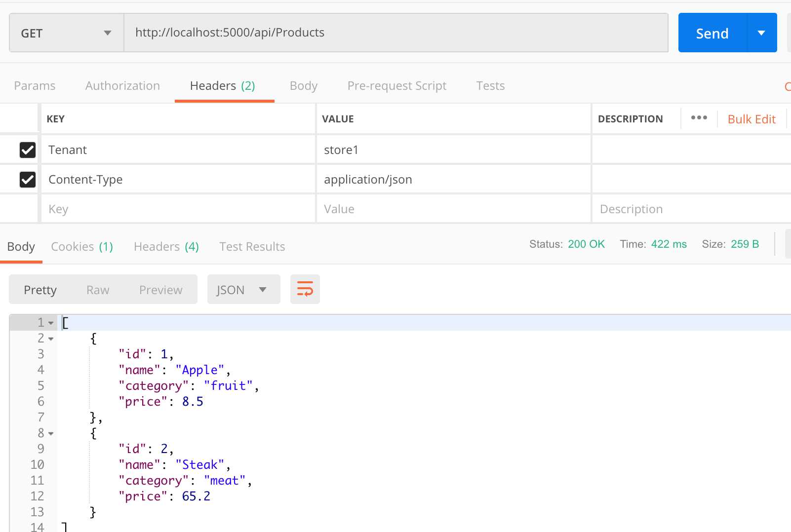Switch to the Authorization tab
Screen dimensions: 791x532
coord(122,86)
